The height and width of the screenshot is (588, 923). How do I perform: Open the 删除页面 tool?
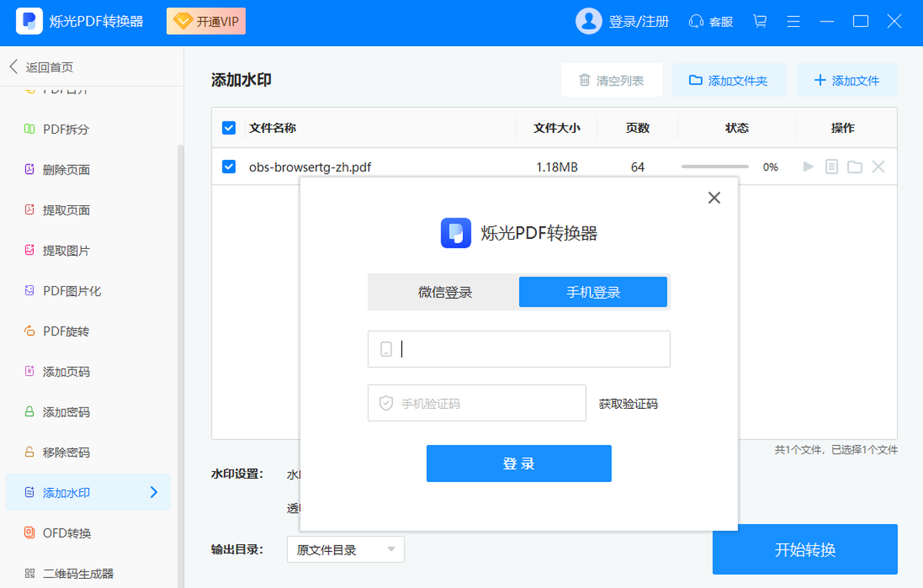coord(69,169)
